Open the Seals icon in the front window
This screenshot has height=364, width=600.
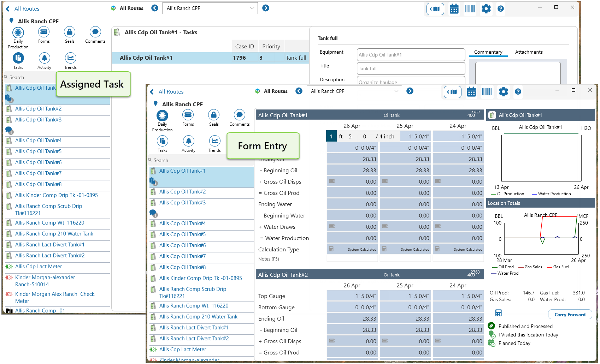[x=214, y=115]
